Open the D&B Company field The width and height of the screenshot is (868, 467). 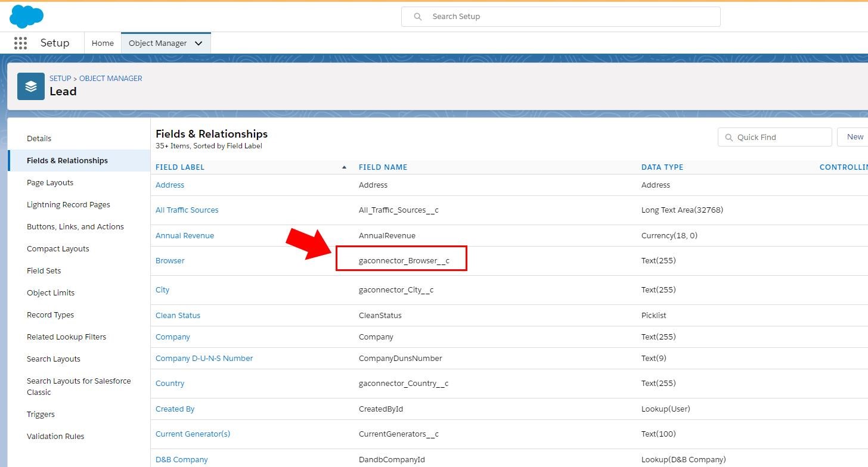coord(182,460)
